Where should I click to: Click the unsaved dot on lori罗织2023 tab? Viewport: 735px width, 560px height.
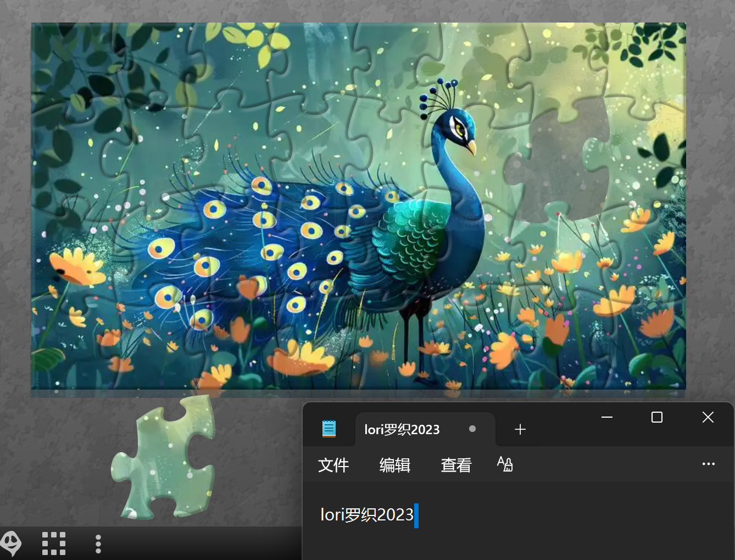472,429
